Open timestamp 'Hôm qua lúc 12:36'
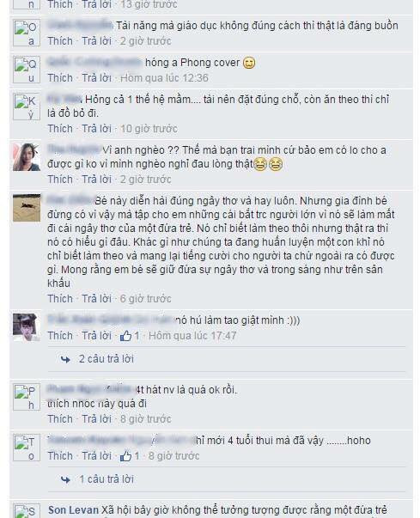 pyautogui.click(x=164, y=78)
